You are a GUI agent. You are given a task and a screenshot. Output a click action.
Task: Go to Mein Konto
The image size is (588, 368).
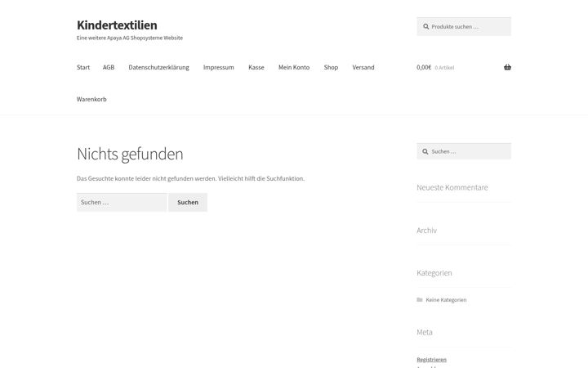[294, 67]
